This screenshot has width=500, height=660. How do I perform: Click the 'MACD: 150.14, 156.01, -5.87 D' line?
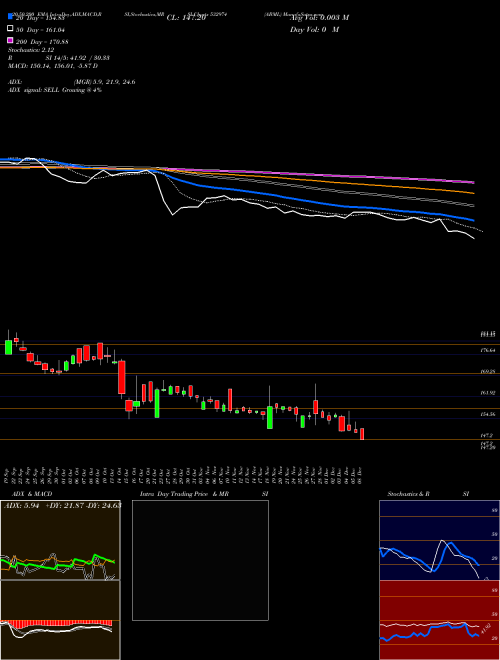53,66
